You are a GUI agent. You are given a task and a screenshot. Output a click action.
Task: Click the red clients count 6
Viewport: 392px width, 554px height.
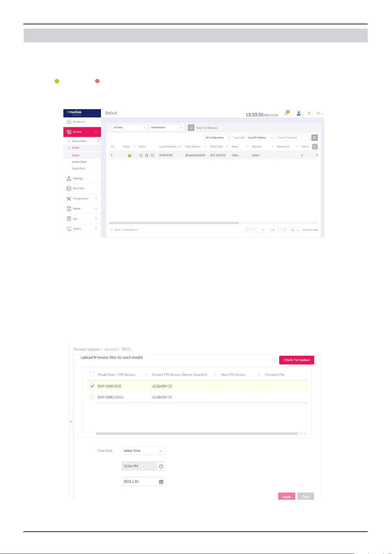(302, 155)
